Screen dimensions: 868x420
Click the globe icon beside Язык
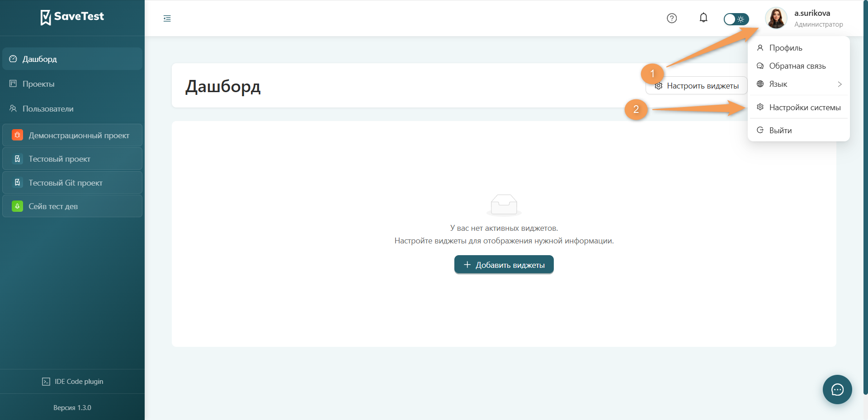760,84
